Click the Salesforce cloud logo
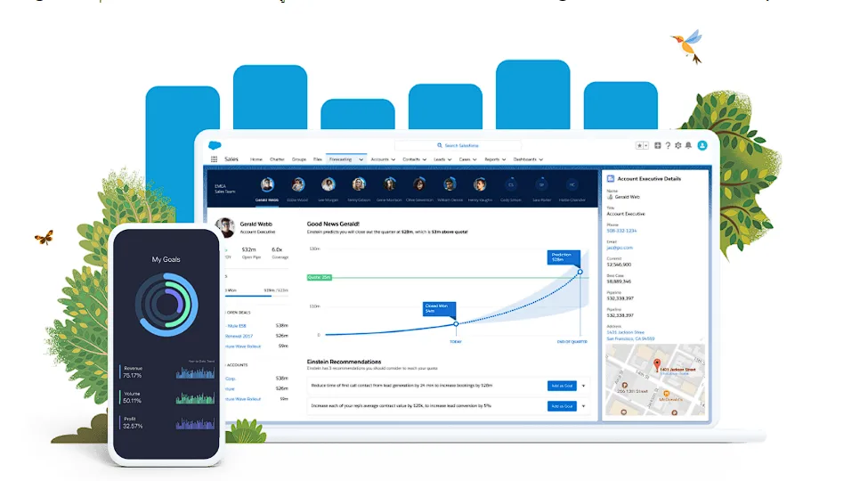 click(215, 145)
